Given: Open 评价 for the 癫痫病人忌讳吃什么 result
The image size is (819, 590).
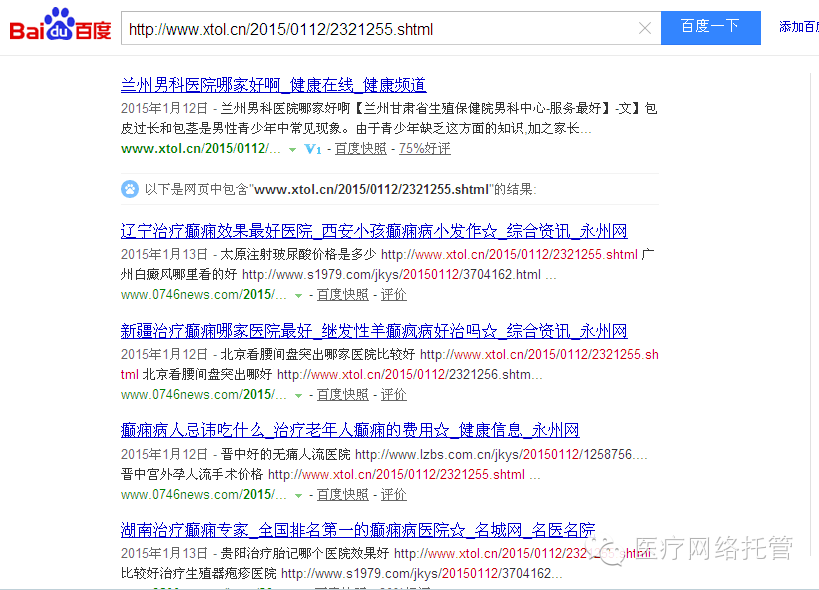Looking at the screenshot, I should tap(393, 494).
